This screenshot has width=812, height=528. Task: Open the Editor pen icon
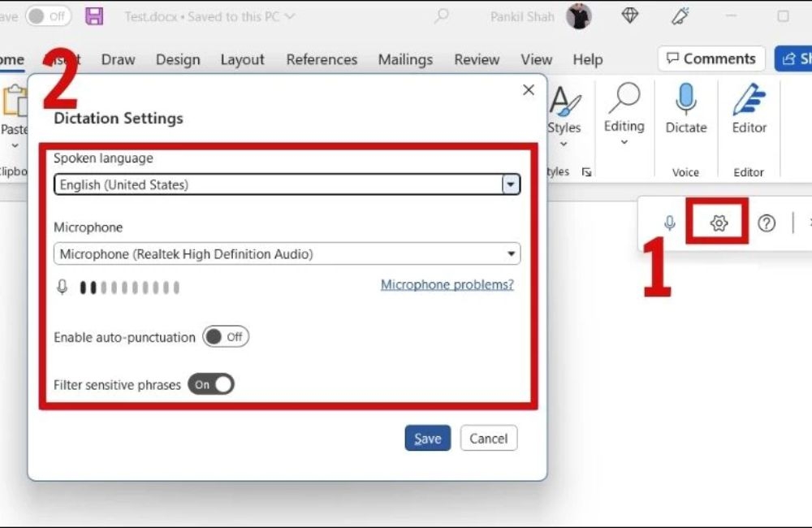click(x=749, y=99)
